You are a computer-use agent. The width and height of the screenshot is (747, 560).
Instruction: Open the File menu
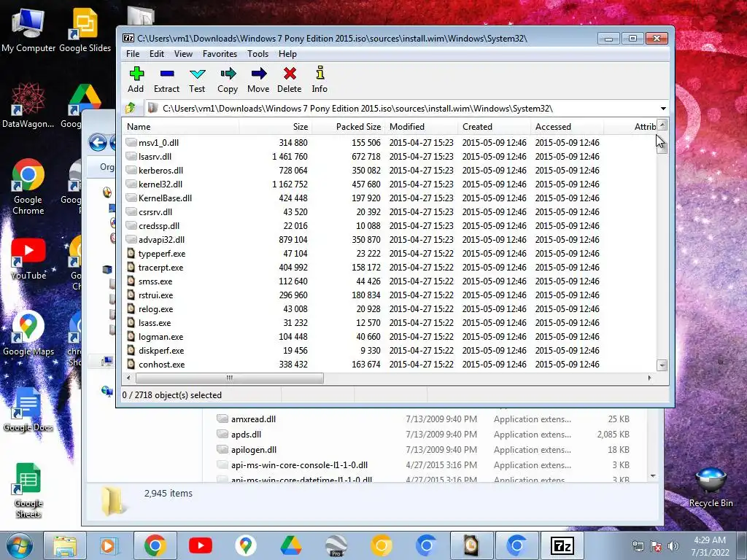click(x=133, y=54)
